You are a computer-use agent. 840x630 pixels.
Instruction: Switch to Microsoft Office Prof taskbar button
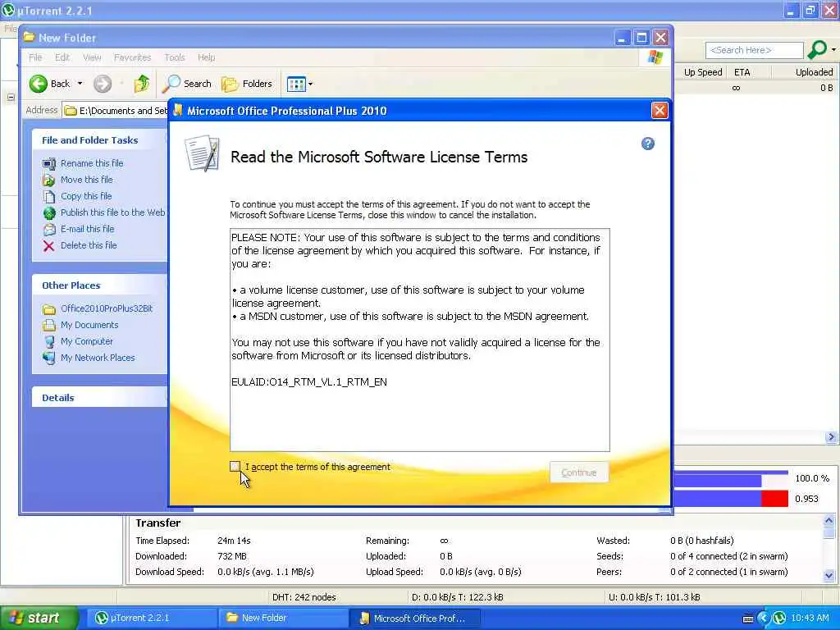414,619
